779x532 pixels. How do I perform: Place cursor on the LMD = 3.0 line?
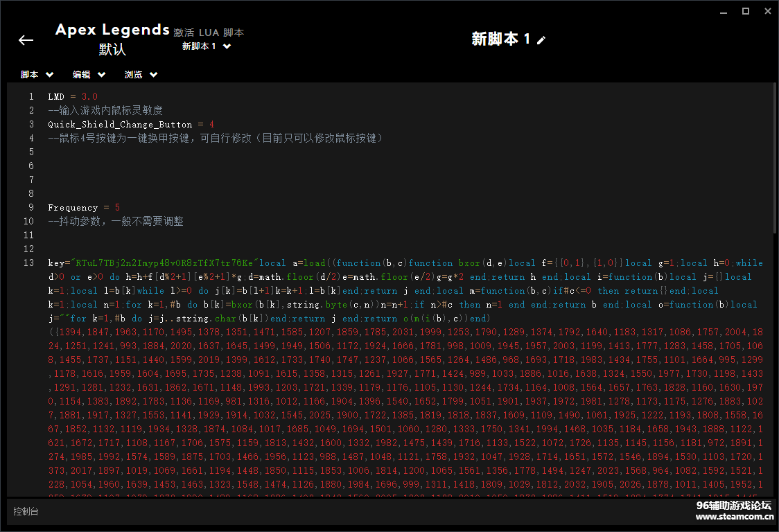point(73,96)
